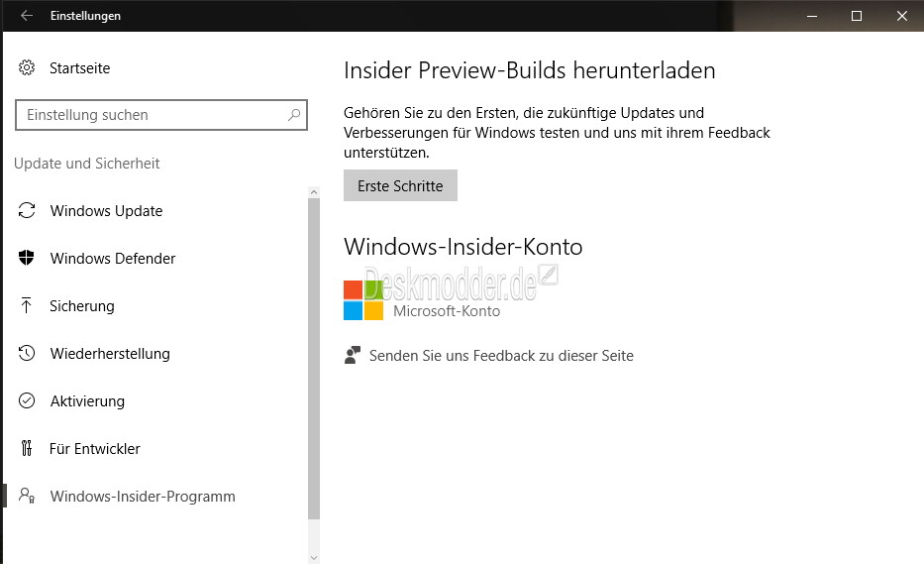Screen dimensions: 924x564
Task: Click the Wiederherstellung history clock icon
Action: (x=27, y=354)
